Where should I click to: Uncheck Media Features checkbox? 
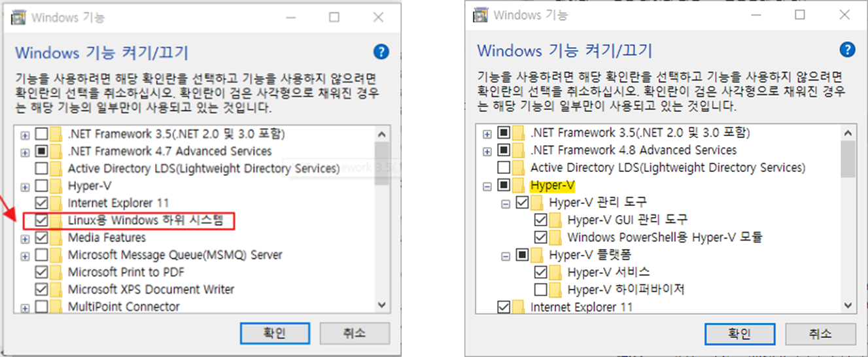[41, 237]
